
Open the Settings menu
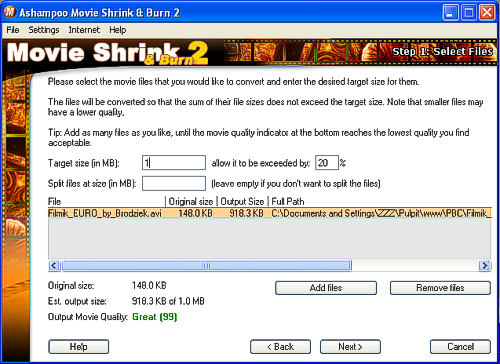tap(44, 30)
